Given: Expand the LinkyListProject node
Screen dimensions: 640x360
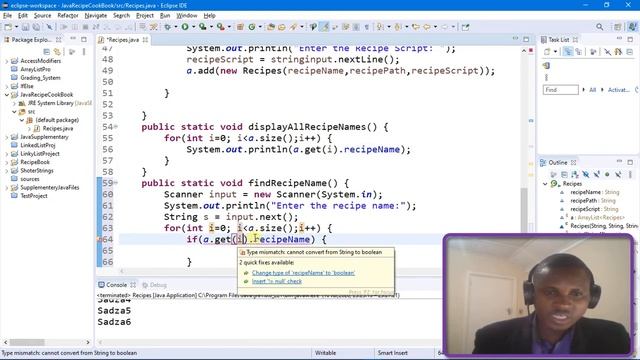Looking at the screenshot, I should tap(7, 154).
